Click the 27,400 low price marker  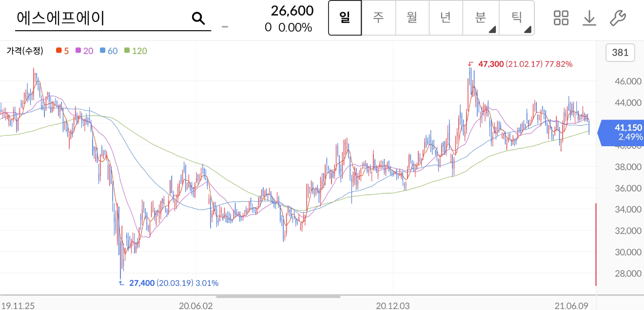tap(169, 283)
